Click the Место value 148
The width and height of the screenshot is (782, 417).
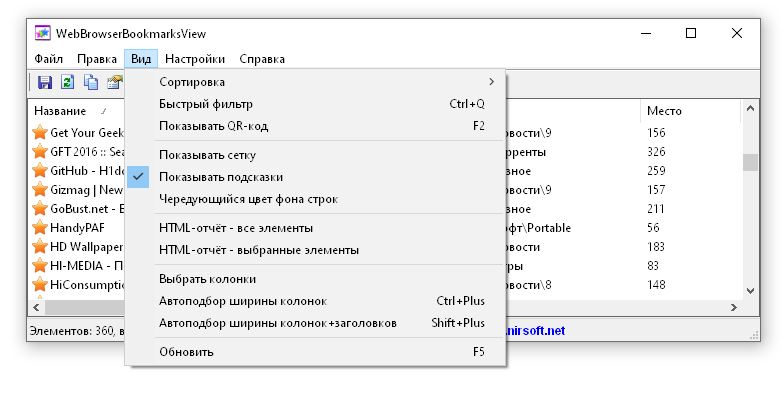[x=656, y=285]
